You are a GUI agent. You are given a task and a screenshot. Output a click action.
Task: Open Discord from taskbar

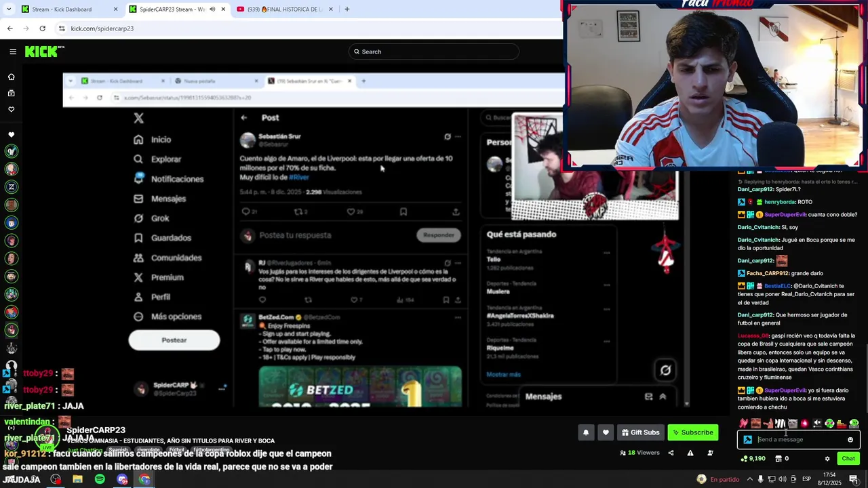pos(122,479)
